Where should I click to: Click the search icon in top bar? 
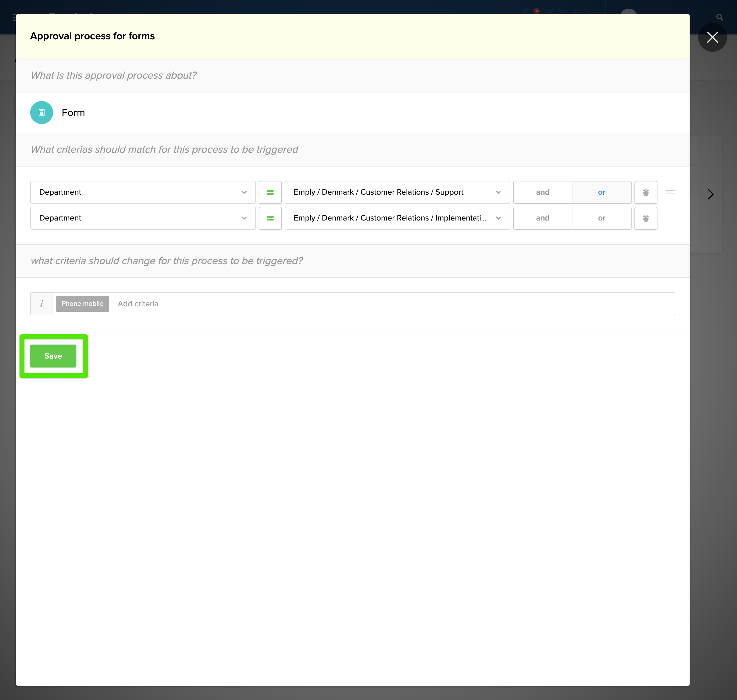(x=719, y=17)
